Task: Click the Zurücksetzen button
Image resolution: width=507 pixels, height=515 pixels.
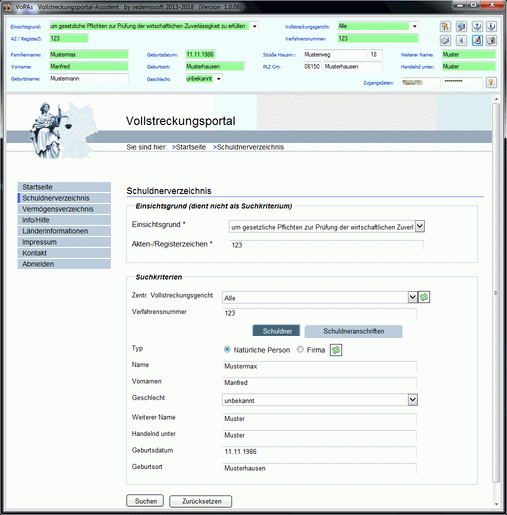Action: coord(201,501)
